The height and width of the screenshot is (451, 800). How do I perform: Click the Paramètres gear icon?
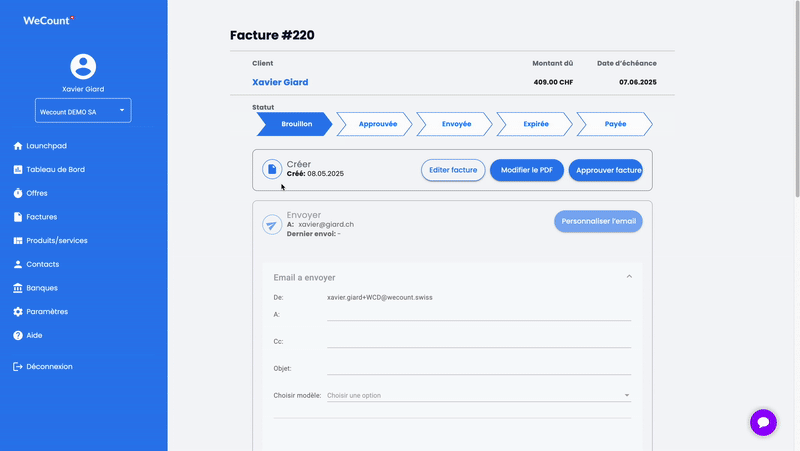pyautogui.click(x=18, y=312)
